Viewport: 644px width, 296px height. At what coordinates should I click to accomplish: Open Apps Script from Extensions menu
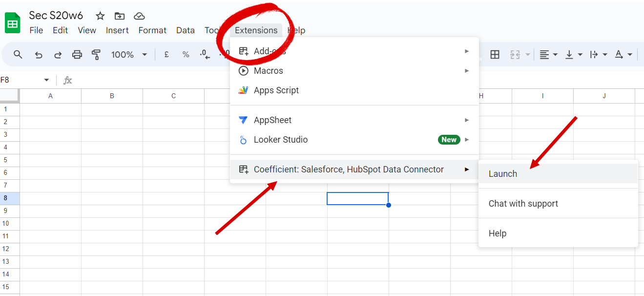click(x=276, y=90)
